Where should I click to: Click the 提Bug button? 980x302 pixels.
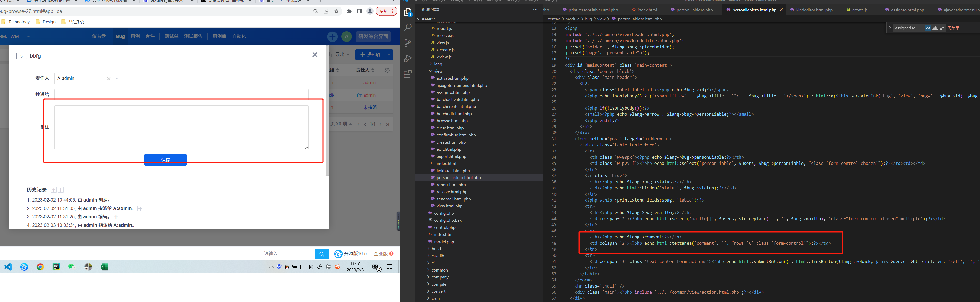[370, 55]
